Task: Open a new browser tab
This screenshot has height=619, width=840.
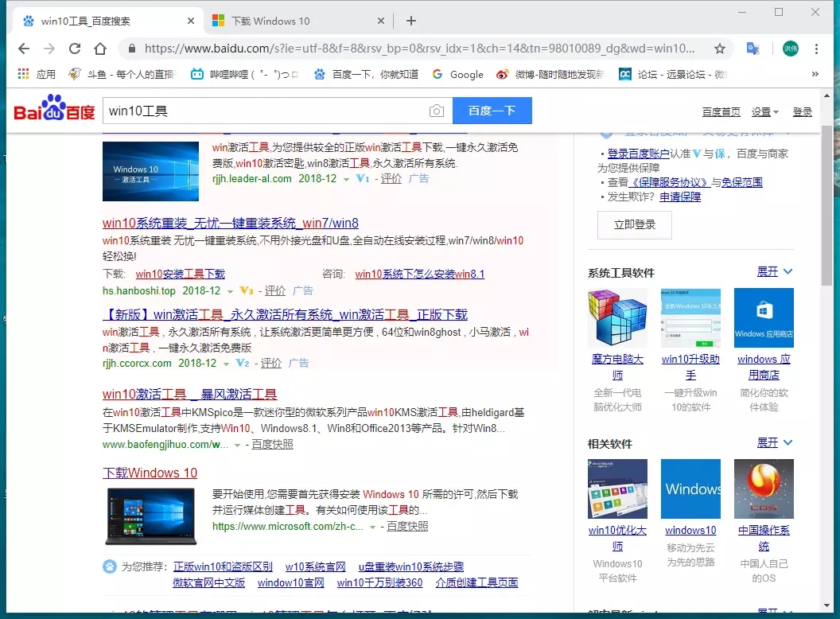Action: 411,21
